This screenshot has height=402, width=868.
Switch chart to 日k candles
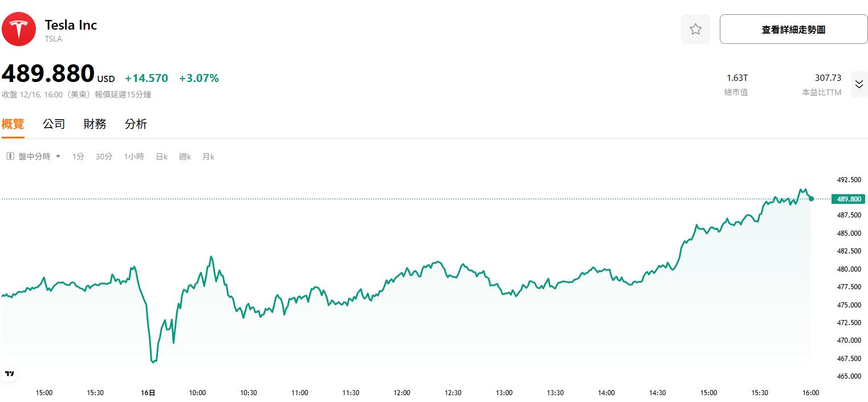161,156
